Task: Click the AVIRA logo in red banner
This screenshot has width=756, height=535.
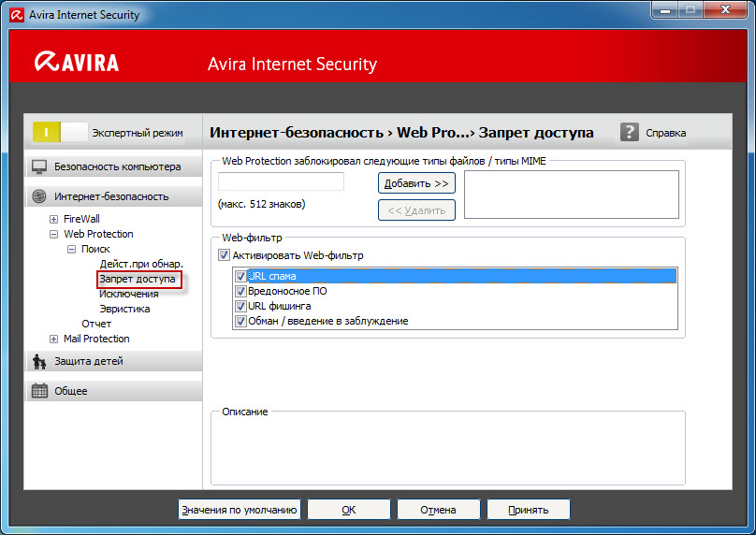Action: click(x=77, y=62)
